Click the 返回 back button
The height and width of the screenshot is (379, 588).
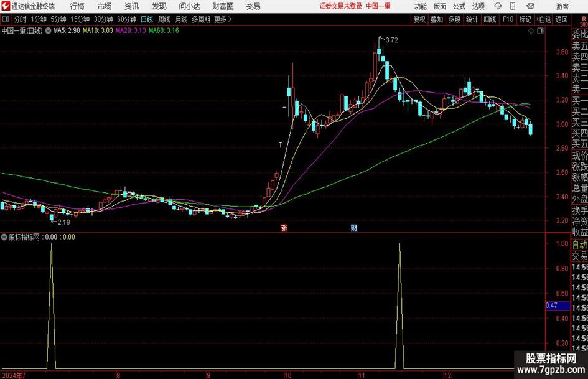point(561,19)
